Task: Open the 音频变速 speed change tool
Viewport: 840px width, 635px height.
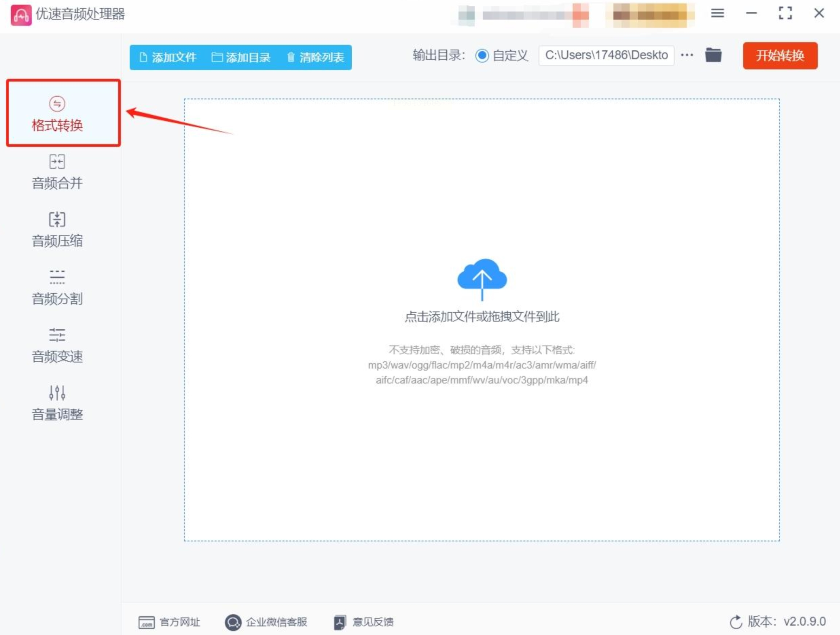Action: click(x=57, y=345)
